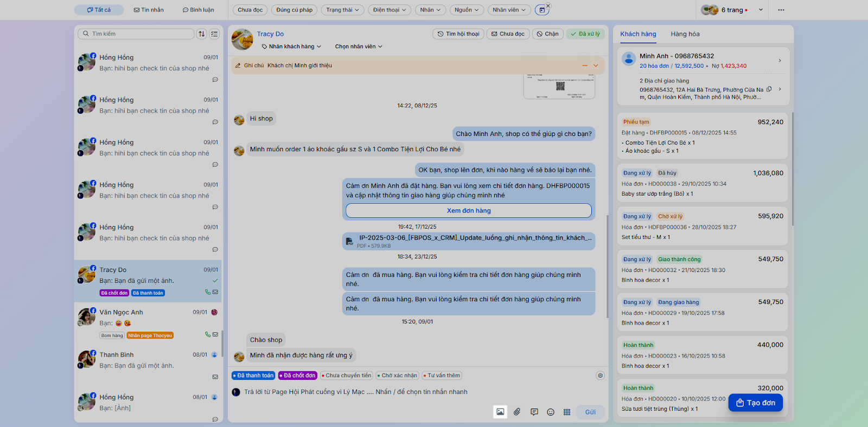Screen dimensions: 868x427
Task: Toggle the Tư vấn thêm label chip
Action: click(442, 376)
